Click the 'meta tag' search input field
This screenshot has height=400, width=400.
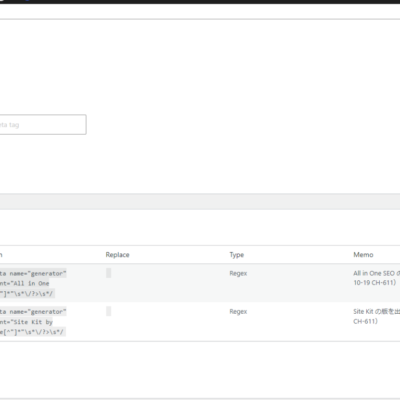43,125
